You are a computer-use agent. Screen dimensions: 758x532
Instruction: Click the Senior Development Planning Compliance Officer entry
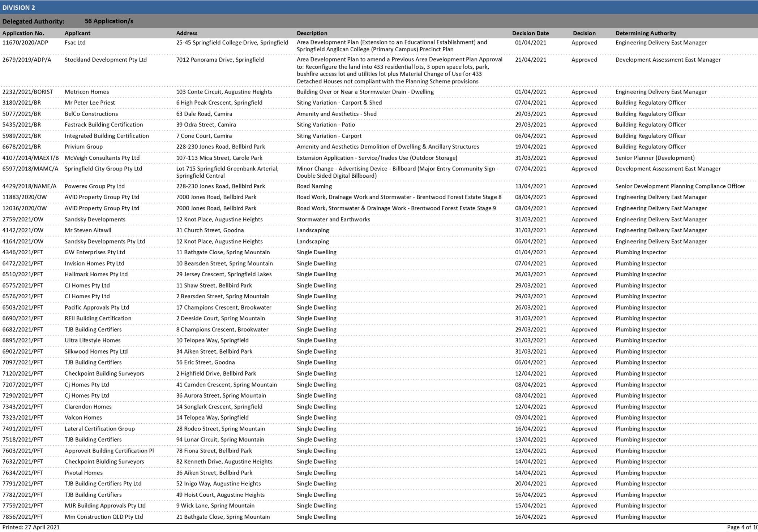pyautogui.click(x=680, y=186)
